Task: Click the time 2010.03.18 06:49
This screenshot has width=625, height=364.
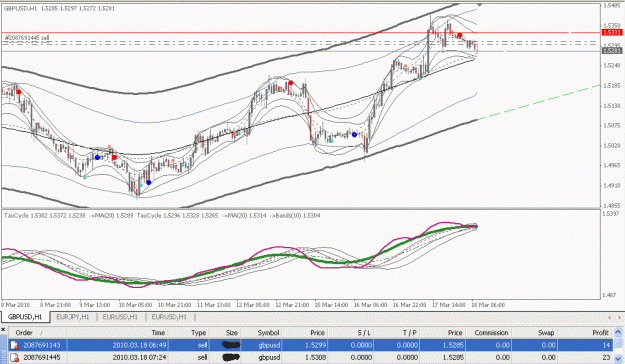Action: (x=140, y=345)
